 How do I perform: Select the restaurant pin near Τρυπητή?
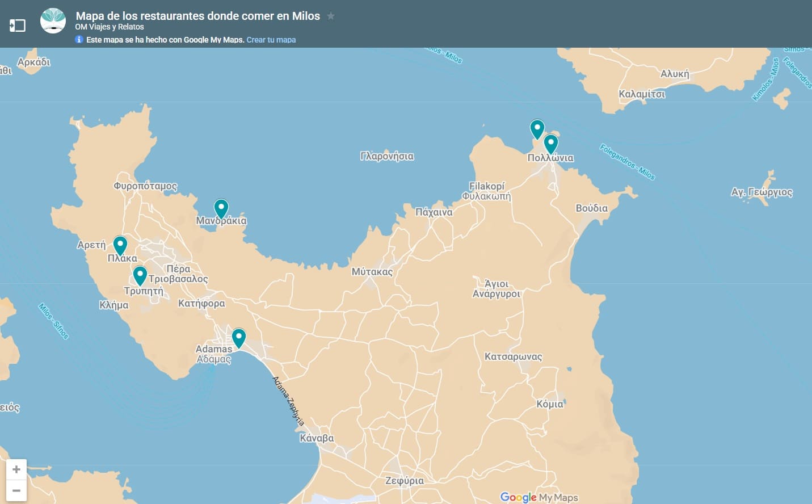tap(140, 276)
